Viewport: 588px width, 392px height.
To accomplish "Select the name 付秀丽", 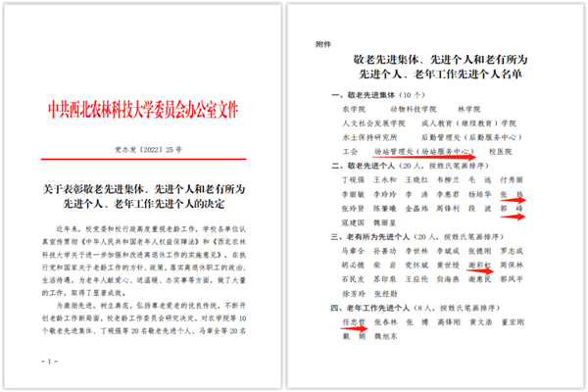I will [x=512, y=180].
